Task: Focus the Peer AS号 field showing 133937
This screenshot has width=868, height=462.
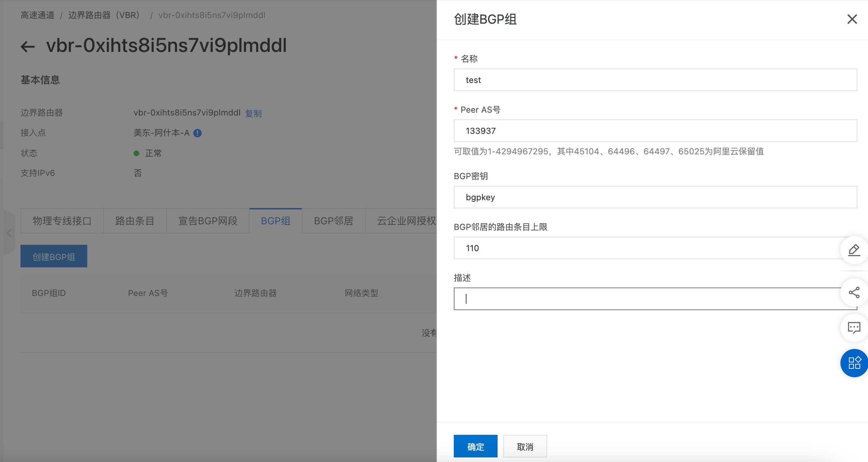Action: point(655,131)
